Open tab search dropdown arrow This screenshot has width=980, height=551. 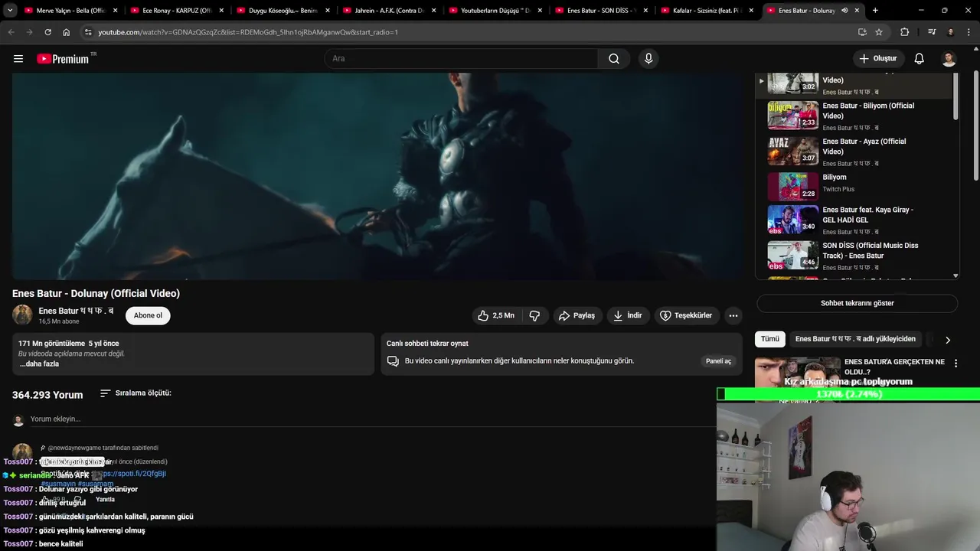click(10, 11)
